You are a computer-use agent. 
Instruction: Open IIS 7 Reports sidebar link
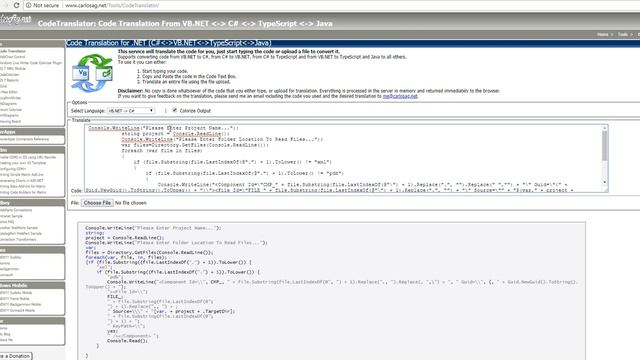click(x=9, y=80)
